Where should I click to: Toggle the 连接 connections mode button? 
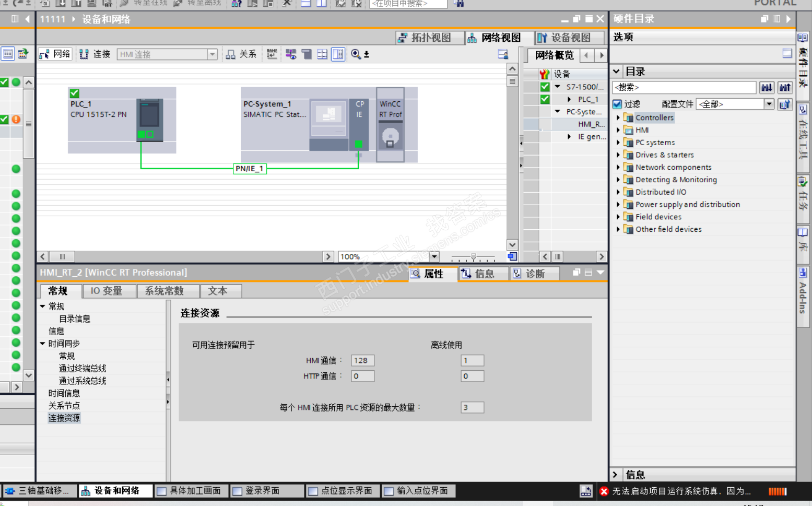[x=95, y=54]
